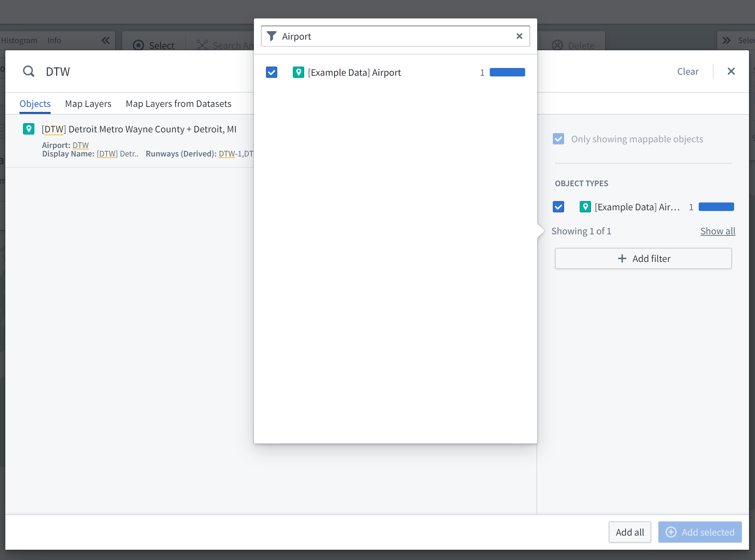Switch to Map Layers from Datasets tab

coord(178,103)
